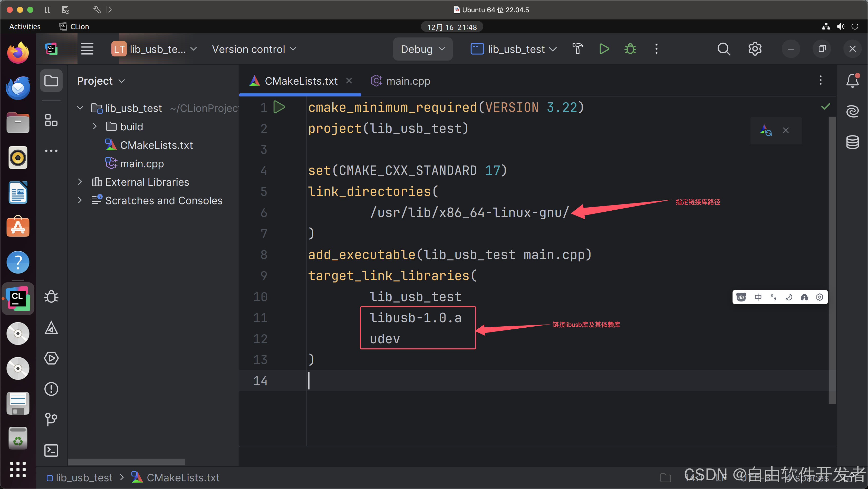This screenshot has height=489, width=868.
Task: Open Trash from the dock
Action: tap(18, 438)
